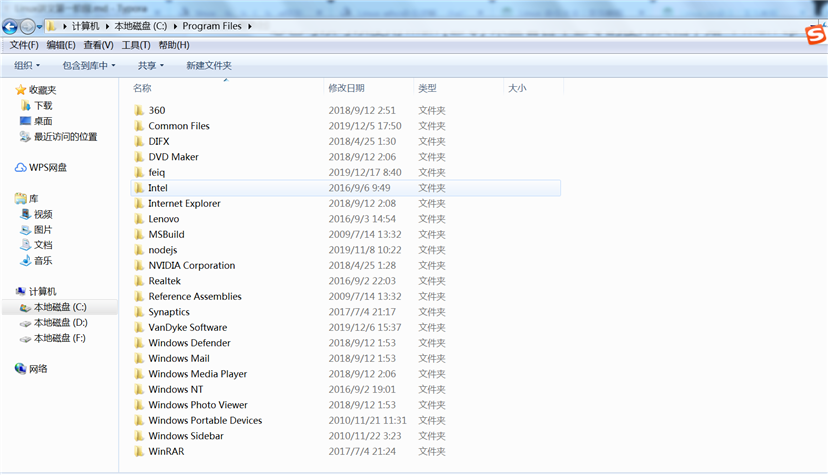
Task: Expand the 组织 dropdown menu
Action: pyautogui.click(x=27, y=65)
